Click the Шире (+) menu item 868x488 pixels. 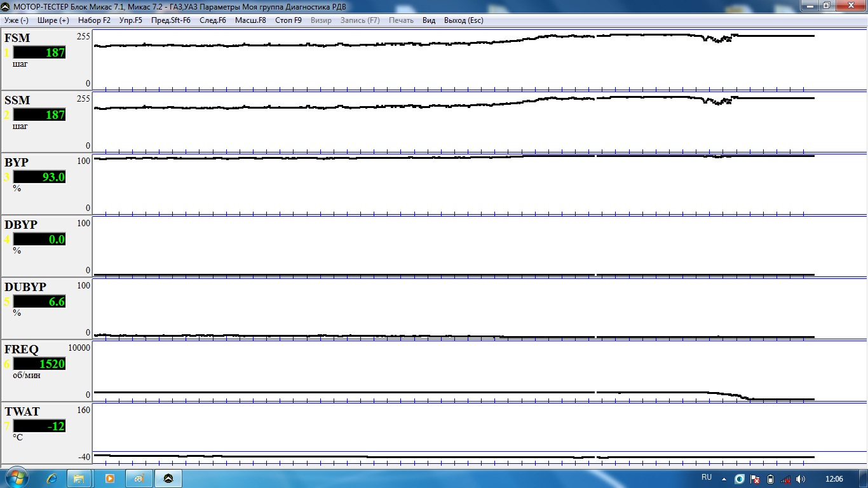pos(53,20)
